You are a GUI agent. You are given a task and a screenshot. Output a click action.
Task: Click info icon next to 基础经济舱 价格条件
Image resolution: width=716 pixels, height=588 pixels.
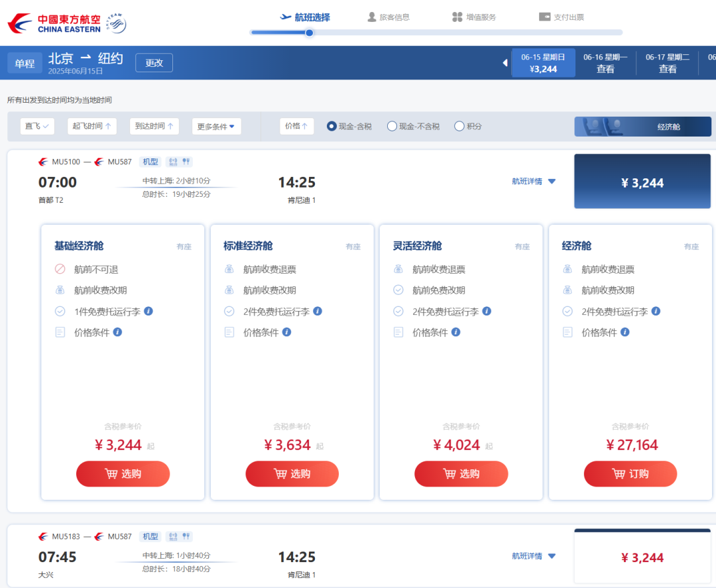(x=117, y=332)
